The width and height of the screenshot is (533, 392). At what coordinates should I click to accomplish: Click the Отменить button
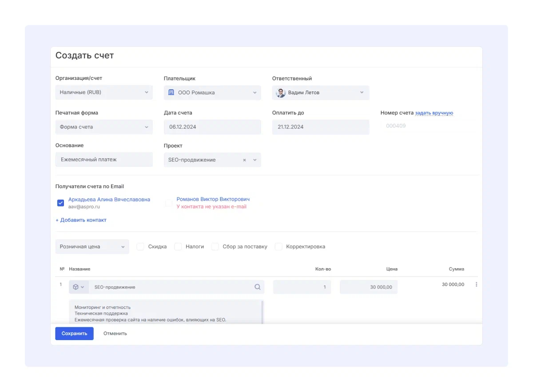click(x=115, y=333)
